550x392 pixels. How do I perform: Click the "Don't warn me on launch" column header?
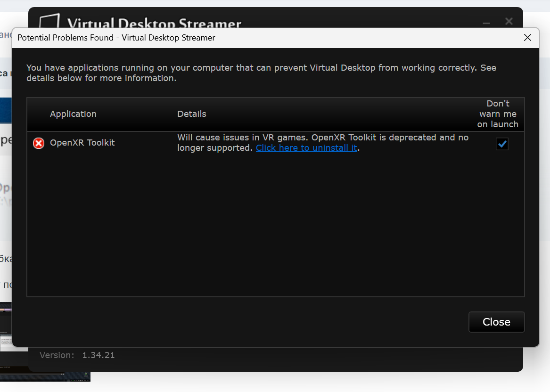pyautogui.click(x=498, y=114)
